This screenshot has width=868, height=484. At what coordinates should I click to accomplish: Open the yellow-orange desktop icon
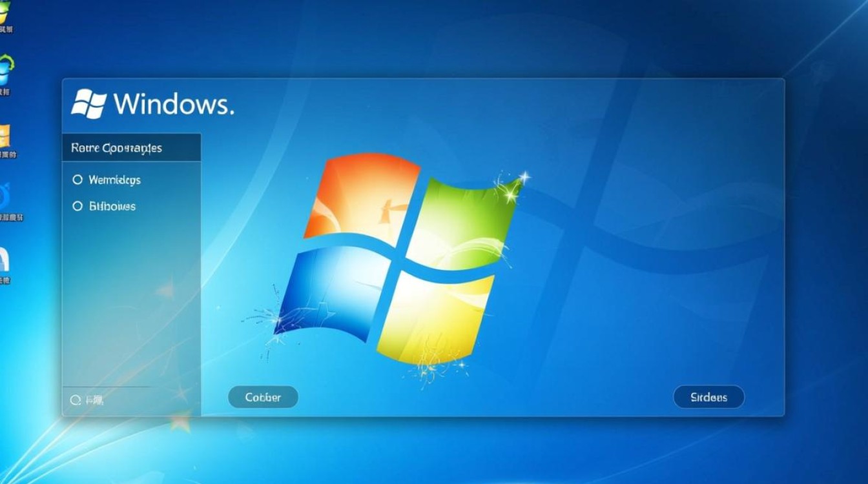point(5,136)
